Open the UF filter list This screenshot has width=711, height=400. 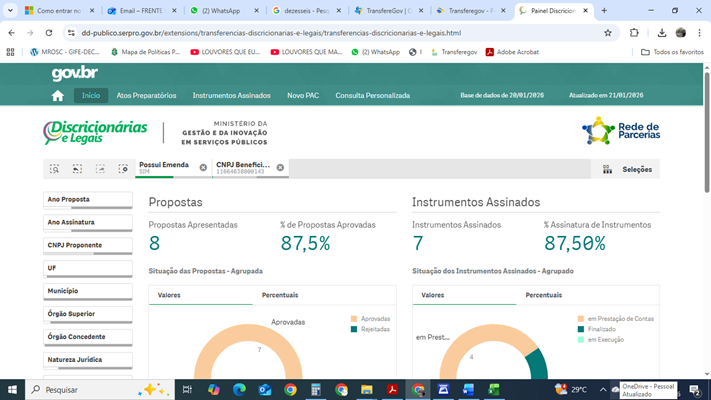click(88, 269)
